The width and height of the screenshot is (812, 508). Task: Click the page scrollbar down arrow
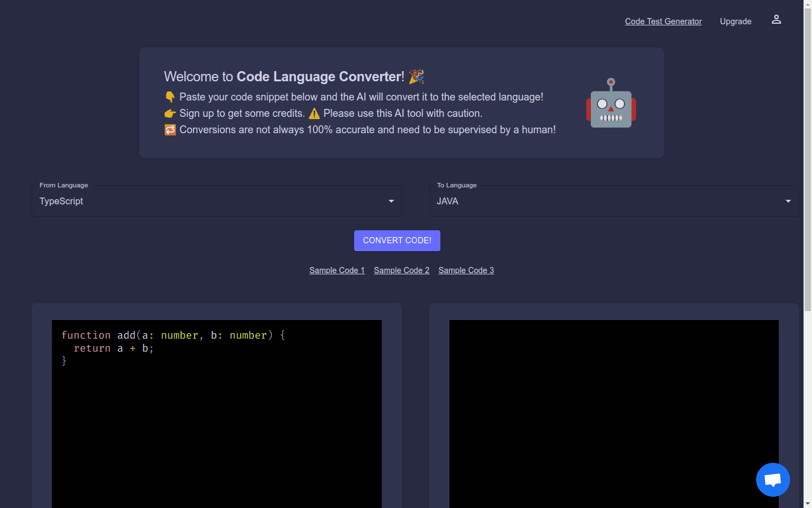[x=807, y=503]
